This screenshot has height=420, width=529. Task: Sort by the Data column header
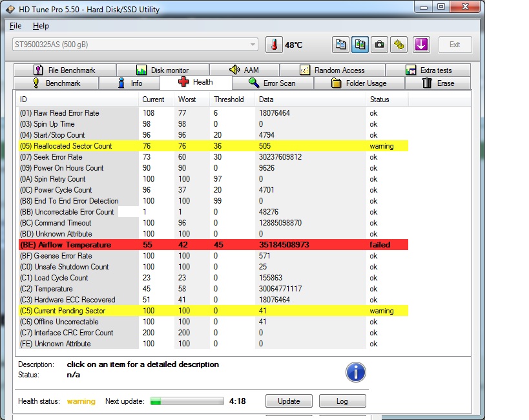coord(311,100)
